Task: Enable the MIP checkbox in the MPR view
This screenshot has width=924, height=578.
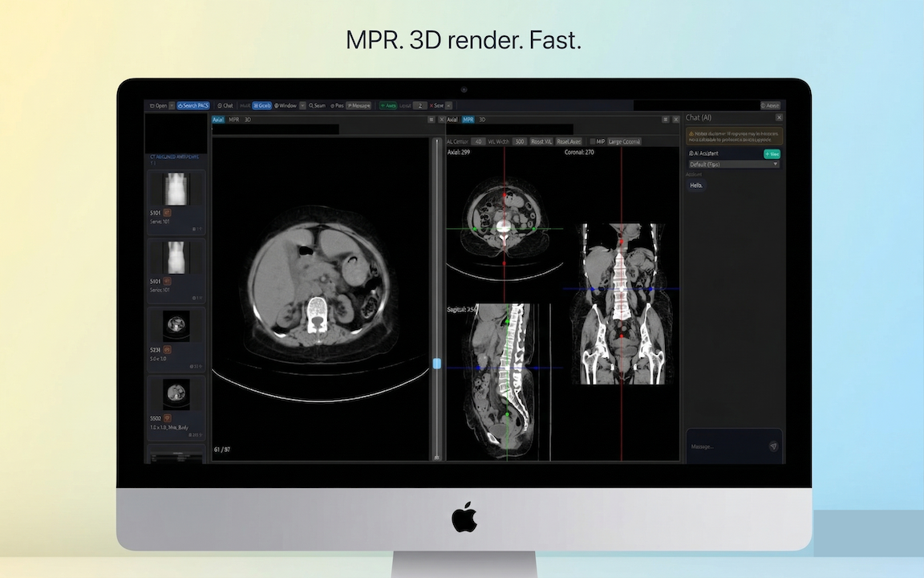Action: click(593, 140)
